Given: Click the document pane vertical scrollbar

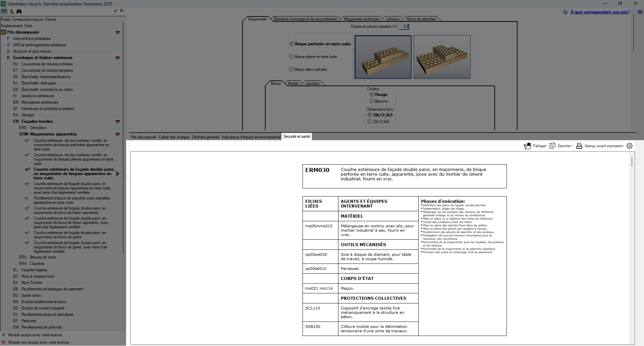Looking at the screenshot, I should (632, 162).
